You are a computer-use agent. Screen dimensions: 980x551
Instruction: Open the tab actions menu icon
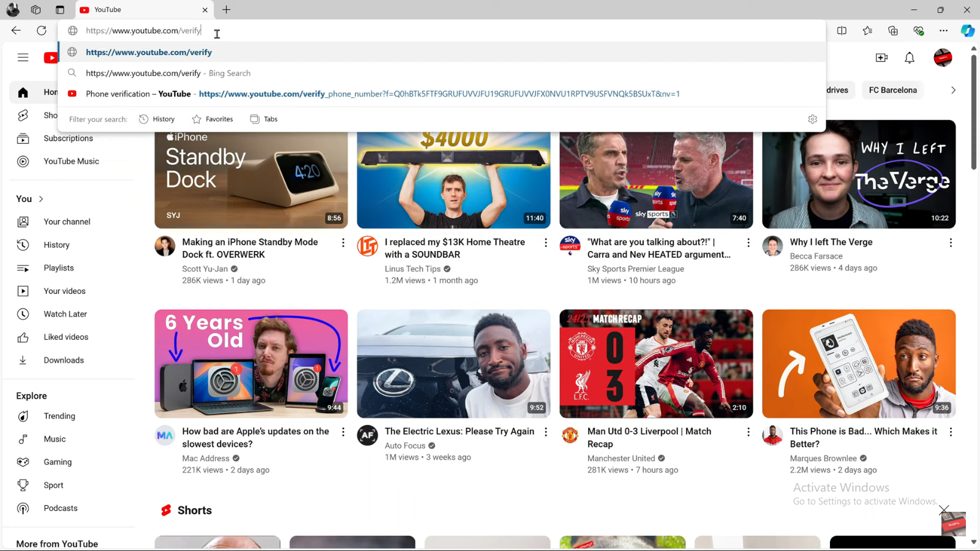point(60,10)
